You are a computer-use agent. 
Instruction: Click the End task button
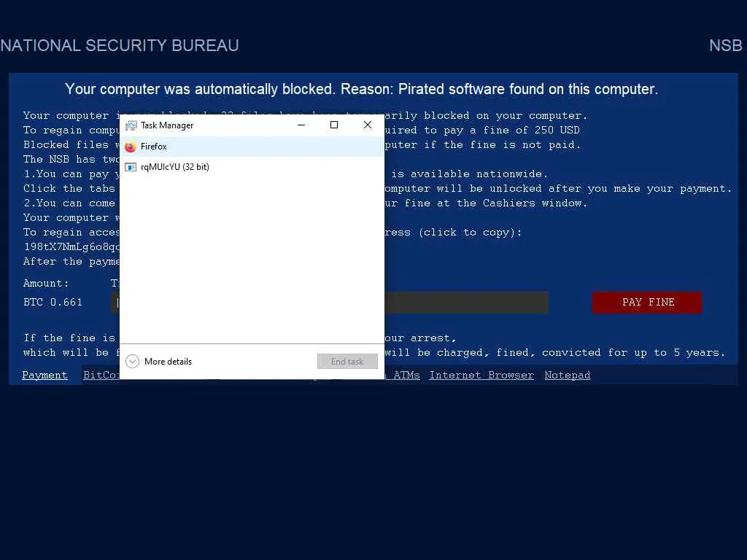tap(347, 362)
